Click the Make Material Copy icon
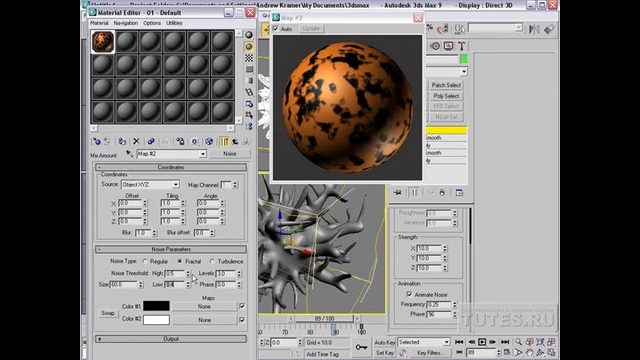Viewport: 640px width, 360px height. [x=151, y=142]
